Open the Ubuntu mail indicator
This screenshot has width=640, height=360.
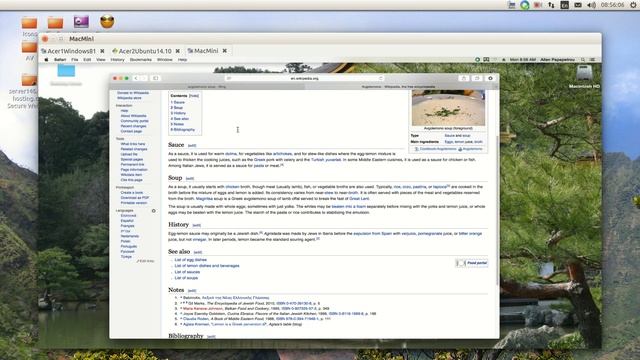pos(578,5)
